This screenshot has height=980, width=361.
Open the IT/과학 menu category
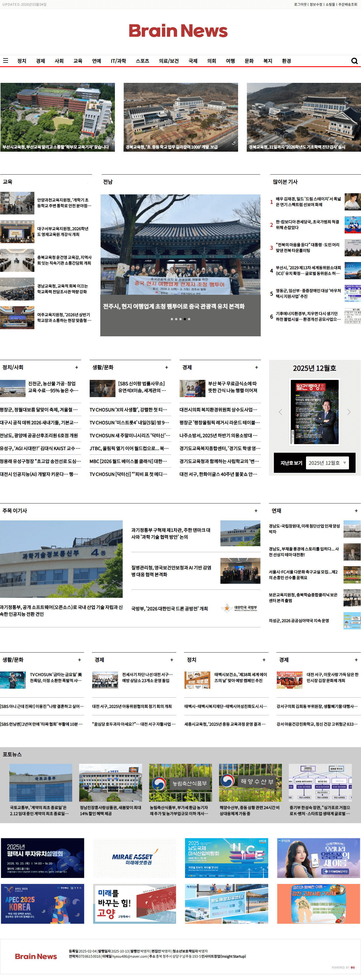118,61
